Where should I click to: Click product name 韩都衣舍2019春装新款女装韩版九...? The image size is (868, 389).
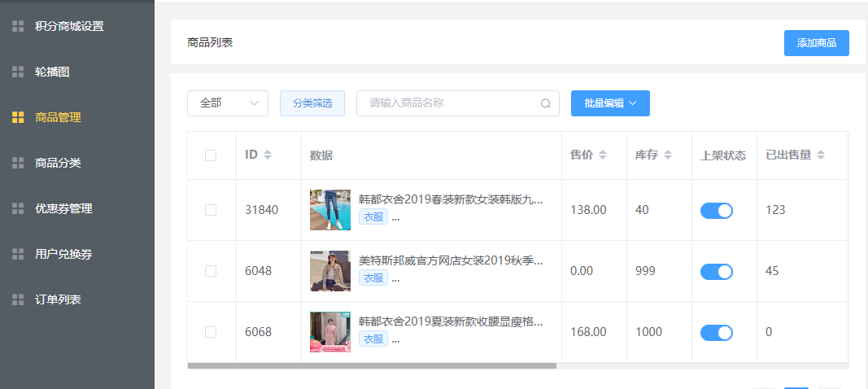451,200
